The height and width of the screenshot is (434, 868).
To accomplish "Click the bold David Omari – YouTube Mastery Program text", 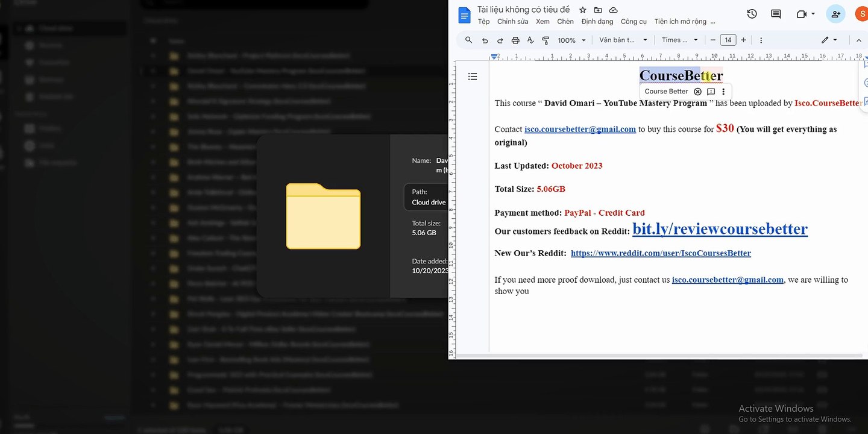I will pyautogui.click(x=626, y=103).
